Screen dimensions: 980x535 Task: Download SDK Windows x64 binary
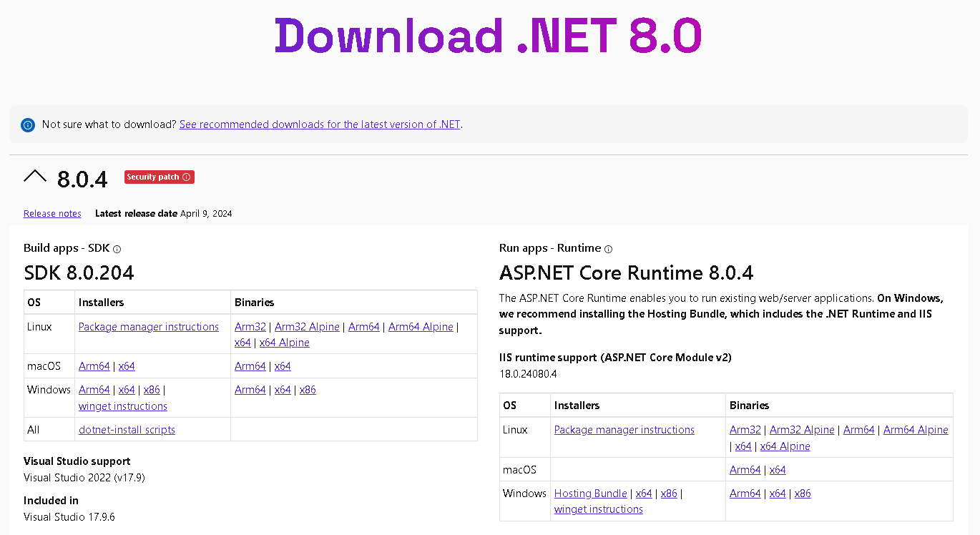click(283, 390)
